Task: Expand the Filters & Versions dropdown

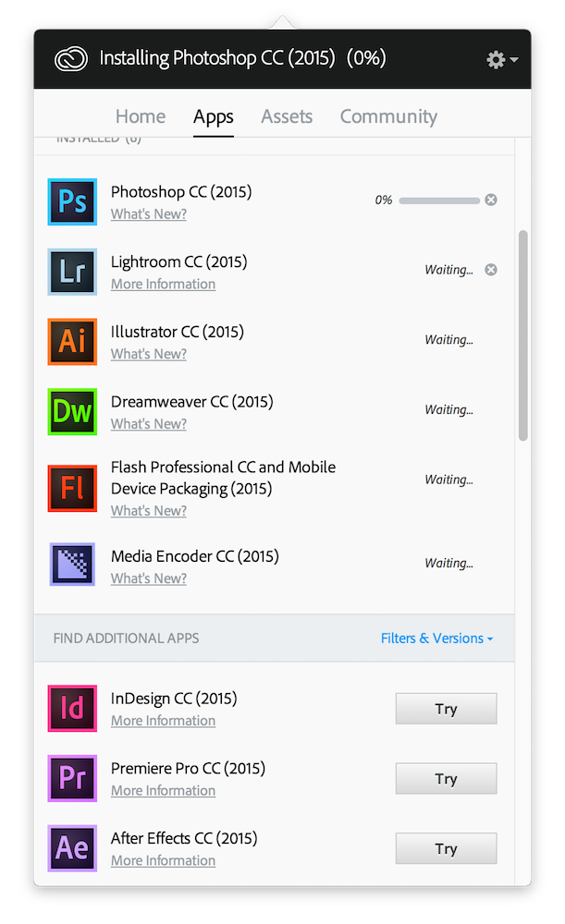Action: pyautogui.click(x=436, y=638)
